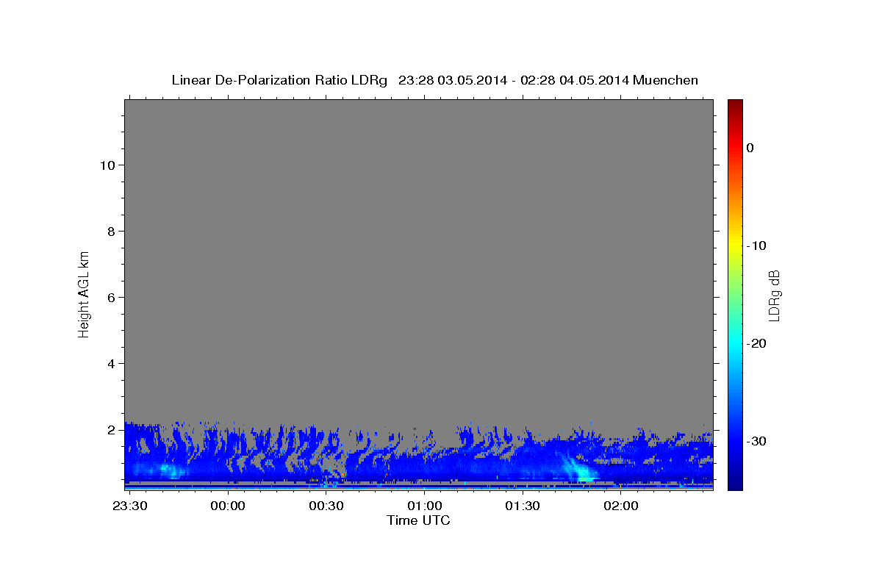Click the 01:30 time tick label

coord(522,506)
